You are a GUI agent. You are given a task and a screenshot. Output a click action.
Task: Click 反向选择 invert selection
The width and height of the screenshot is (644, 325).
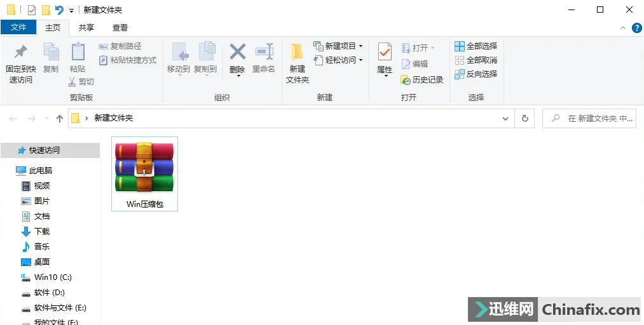point(476,74)
